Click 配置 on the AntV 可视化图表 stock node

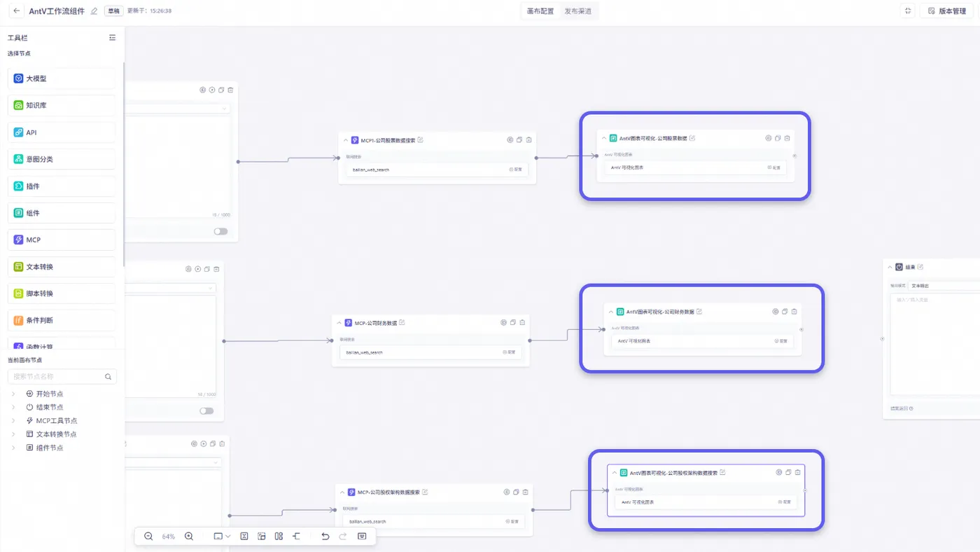773,167
